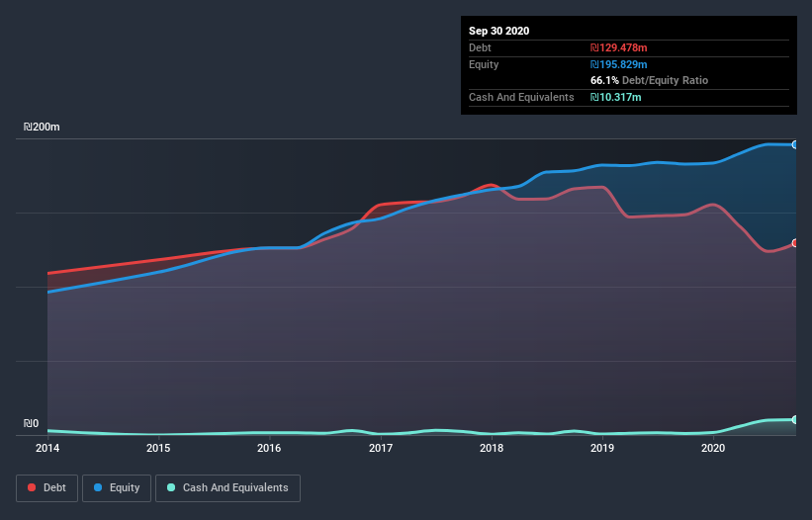812x520 pixels.
Task: Click the tooltip Cash And Equivalents label
Action: pyautogui.click(x=521, y=97)
